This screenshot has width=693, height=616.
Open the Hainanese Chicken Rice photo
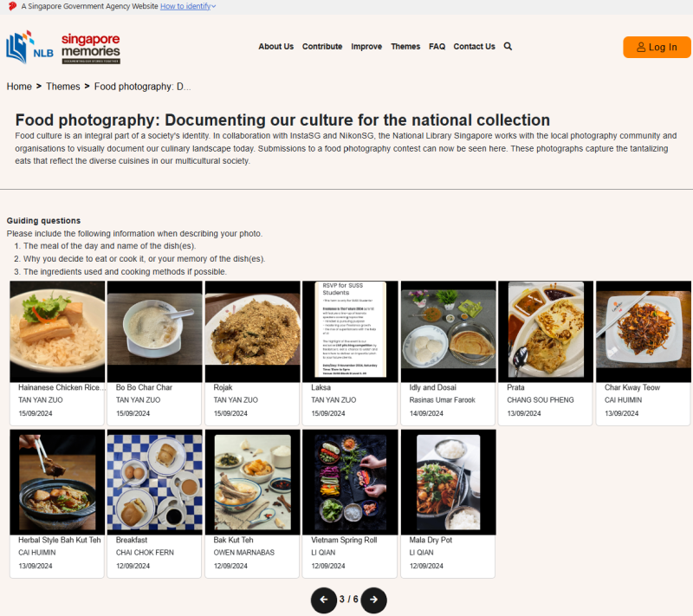[x=57, y=332]
